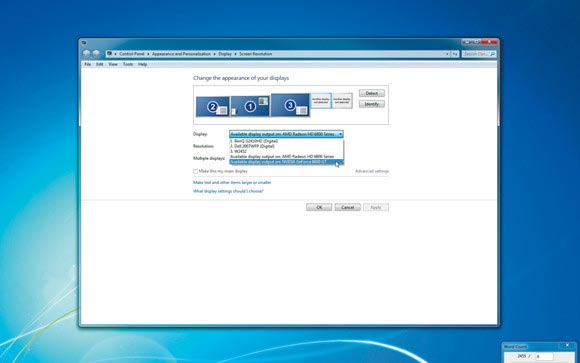The image size is (580, 363).
Task: Select monitor 2 in the display arrangement
Action: pos(213,107)
